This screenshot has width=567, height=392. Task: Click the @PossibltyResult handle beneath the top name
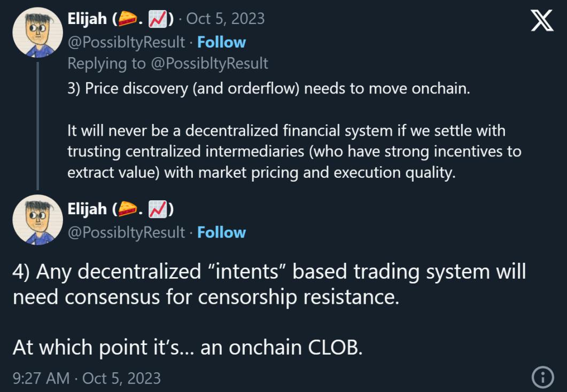tap(126, 42)
